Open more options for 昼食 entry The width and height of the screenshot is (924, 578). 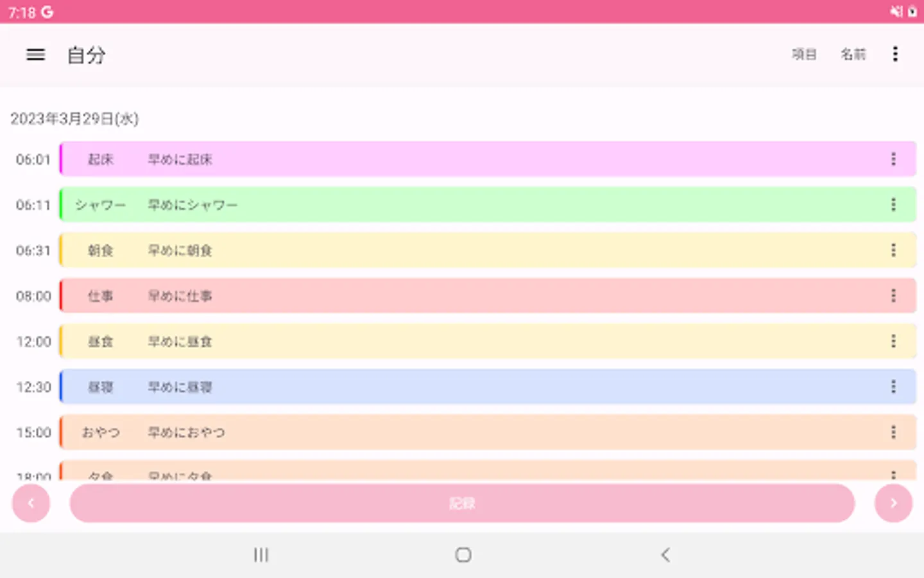tap(893, 342)
